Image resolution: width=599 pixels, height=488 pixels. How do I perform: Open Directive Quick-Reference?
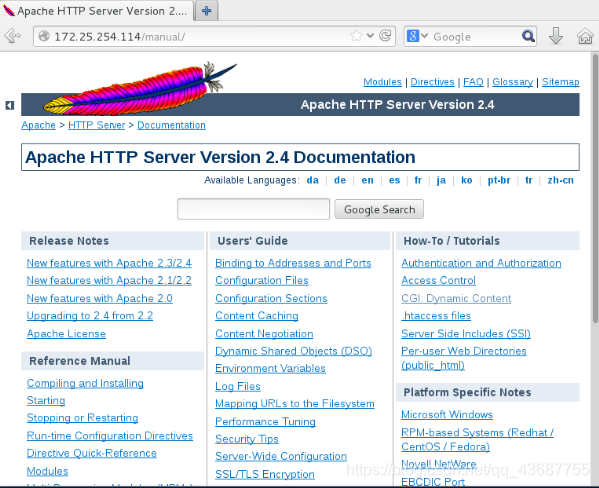(92, 453)
